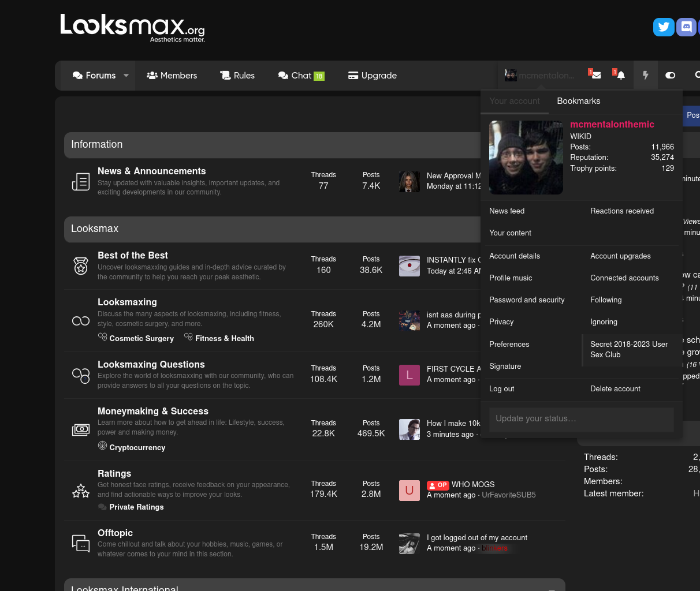
Task: Open the Upgrade nav item
Action: 373,76
